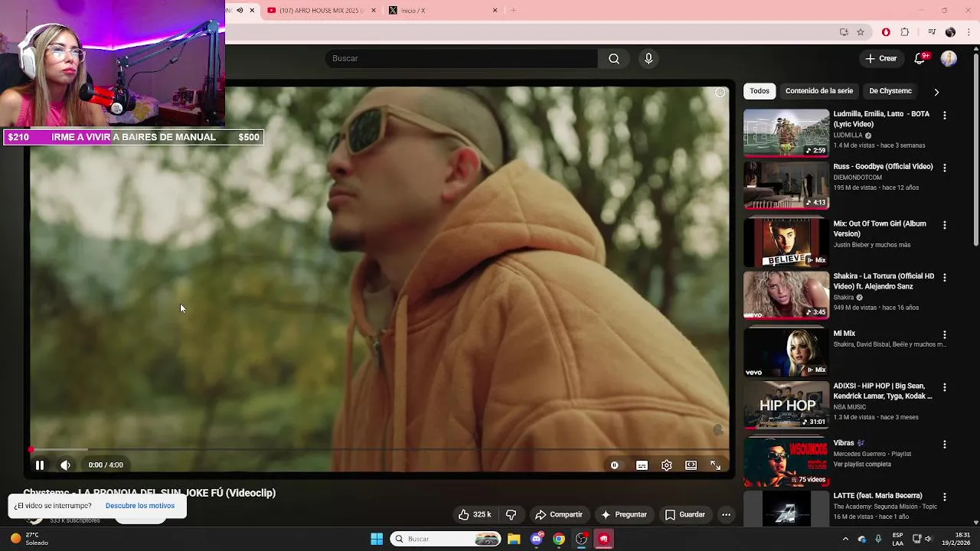The width and height of the screenshot is (980, 551).
Task: Open the Mi Mix playlist thumbnail
Action: pos(786,352)
